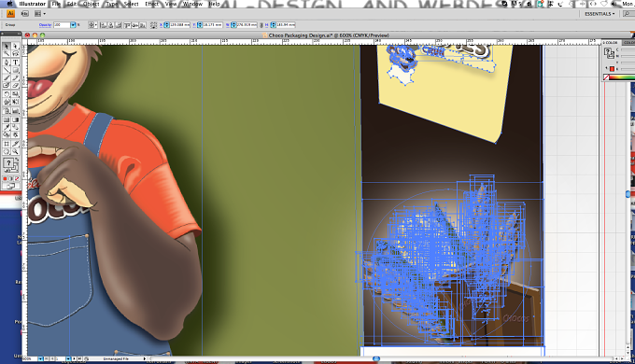This screenshot has height=364, width=635.
Task: Select the Column Graph tool
Action: tap(15, 110)
